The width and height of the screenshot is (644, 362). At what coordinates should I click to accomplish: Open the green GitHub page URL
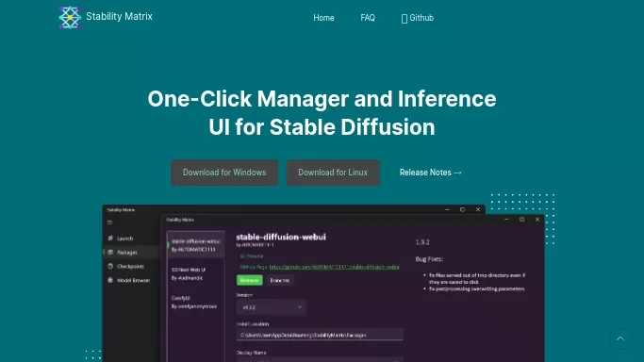coord(335,267)
